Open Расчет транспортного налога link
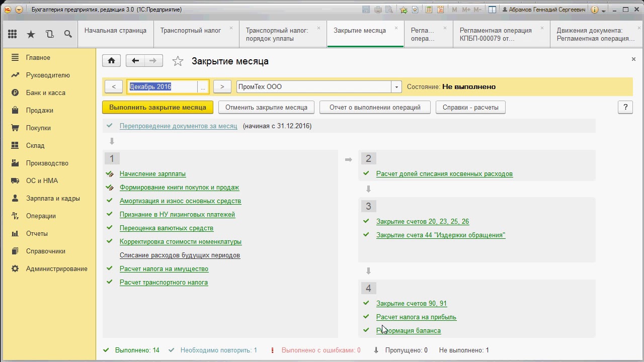The height and width of the screenshot is (362, 644). (164, 282)
